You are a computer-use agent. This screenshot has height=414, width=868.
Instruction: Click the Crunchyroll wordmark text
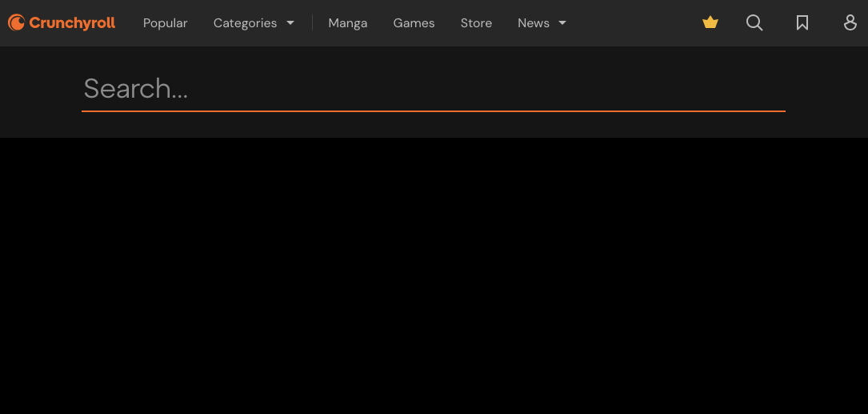[x=72, y=23]
